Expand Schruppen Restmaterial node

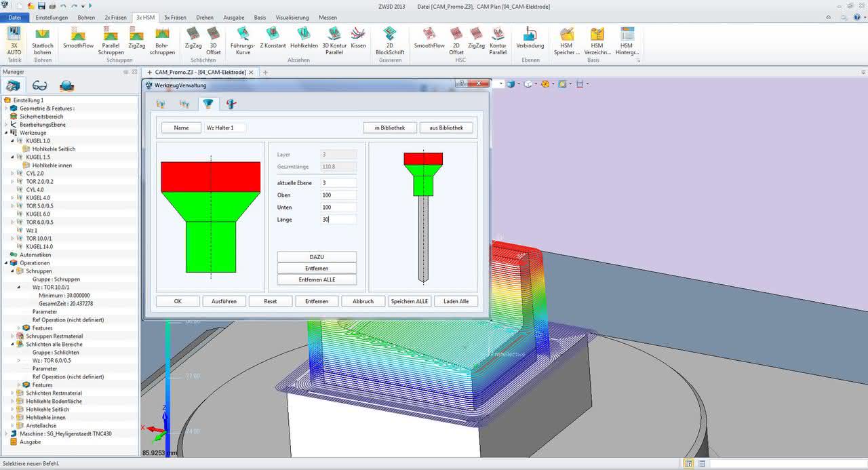[12, 336]
